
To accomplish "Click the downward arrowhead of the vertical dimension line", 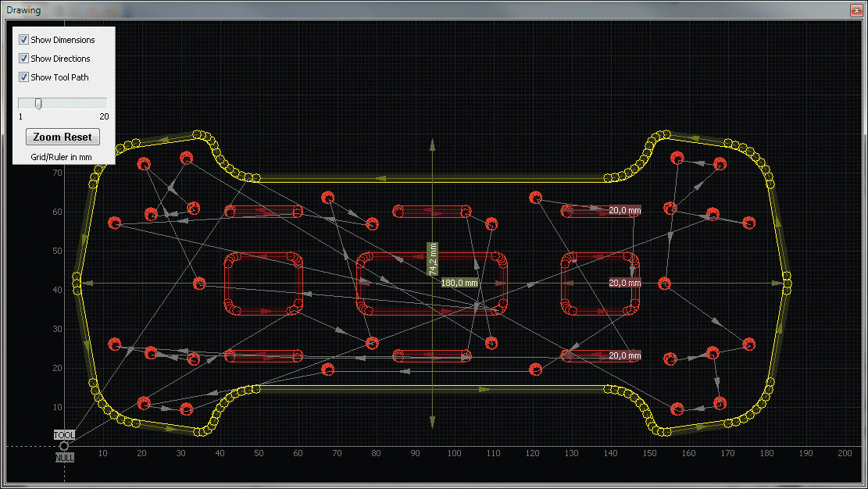I will 432,422.
